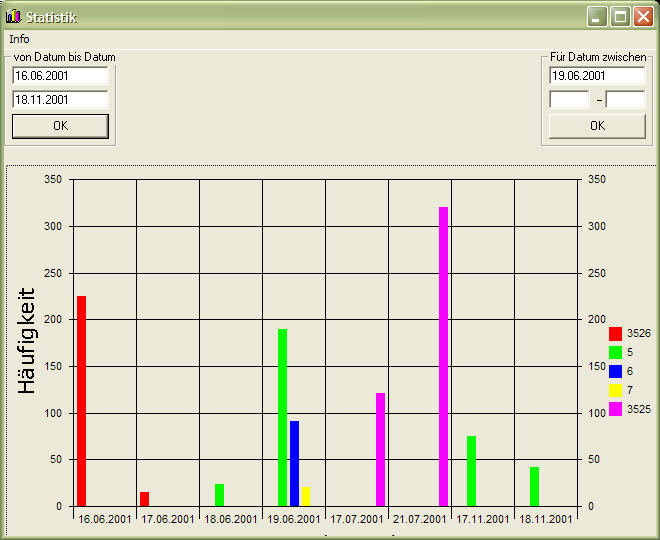The width and height of the screenshot is (660, 540).
Task: Select the magenta 3525 legend swatch
Action: pos(615,409)
